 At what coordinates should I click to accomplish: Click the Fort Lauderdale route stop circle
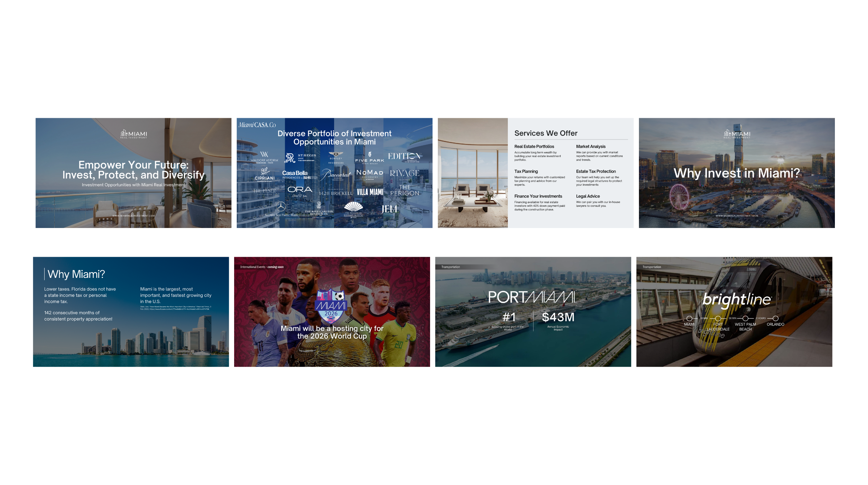[718, 318]
